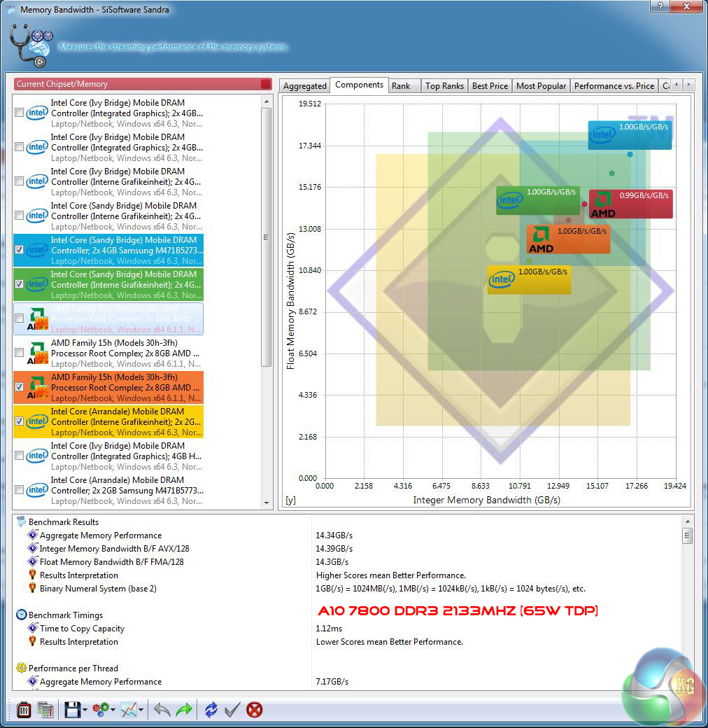Click the colored gears engine icon
This screenshot has width=708, height=728.
coord(101,709)
